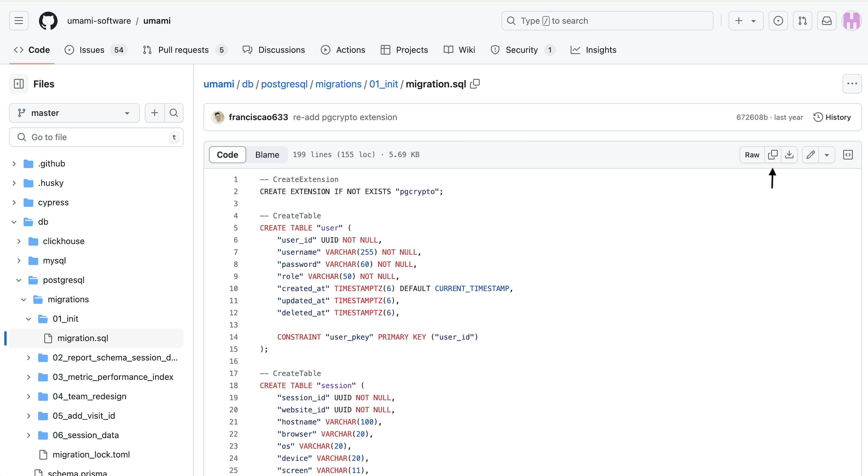
Task: Expand the 02_report_schema_session_d... folder
Action: click(29, 358)
